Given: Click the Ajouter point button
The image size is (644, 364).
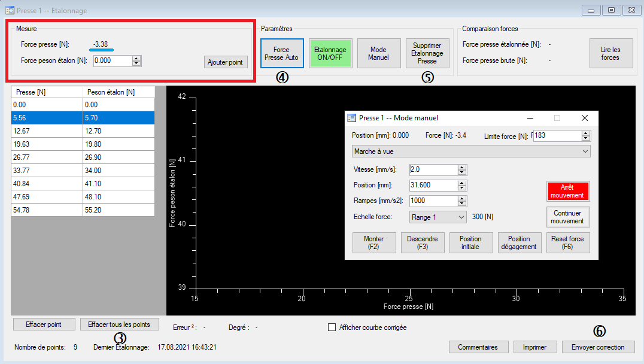Looking at the screenshot, I should click(x=226, y=62).
